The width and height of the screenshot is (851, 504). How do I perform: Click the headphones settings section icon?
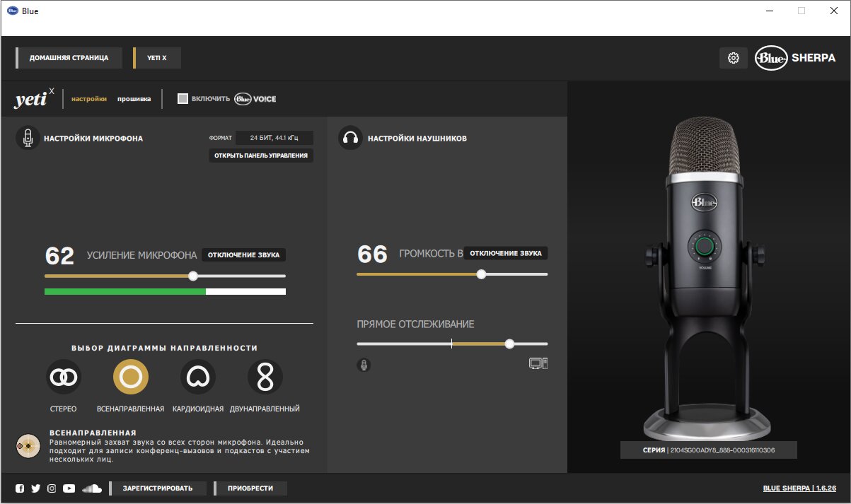click(349, 138)
